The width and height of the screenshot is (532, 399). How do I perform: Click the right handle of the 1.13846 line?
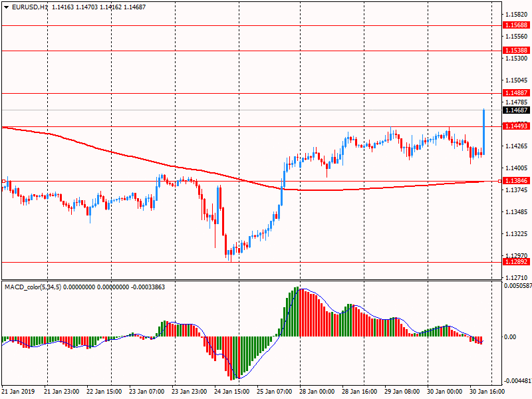500,181
